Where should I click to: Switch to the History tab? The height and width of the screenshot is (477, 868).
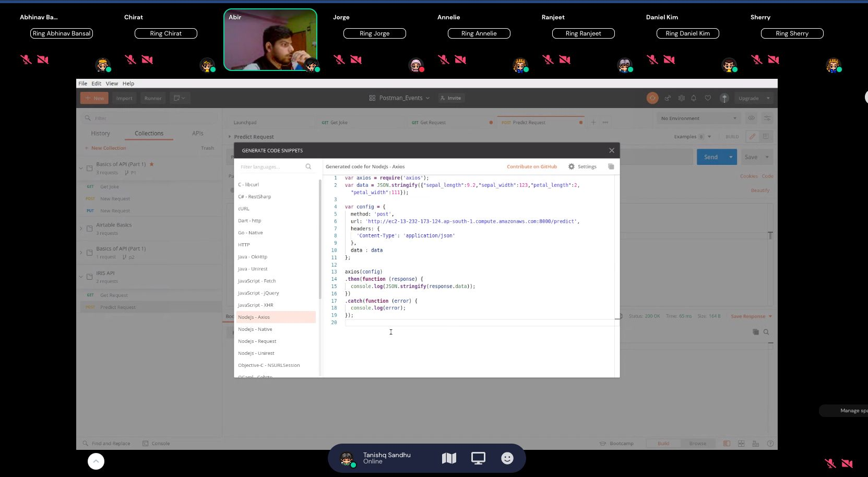[x=100, y=134]
